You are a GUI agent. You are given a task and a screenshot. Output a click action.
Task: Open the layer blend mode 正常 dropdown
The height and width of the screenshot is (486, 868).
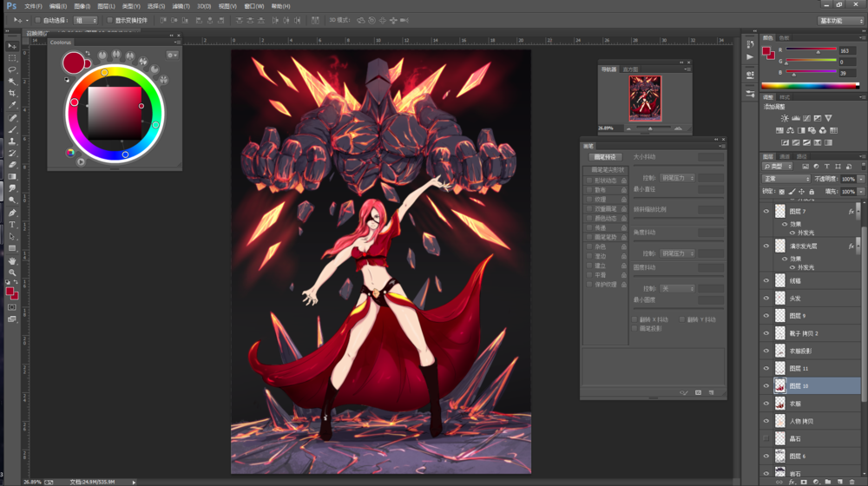coord(785,179)
